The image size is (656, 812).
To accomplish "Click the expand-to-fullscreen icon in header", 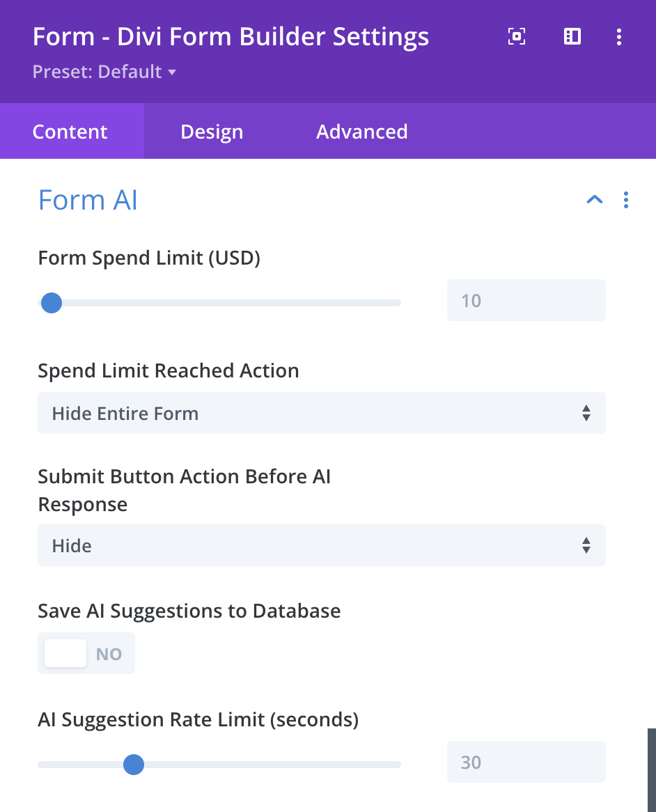I will 516,36.
